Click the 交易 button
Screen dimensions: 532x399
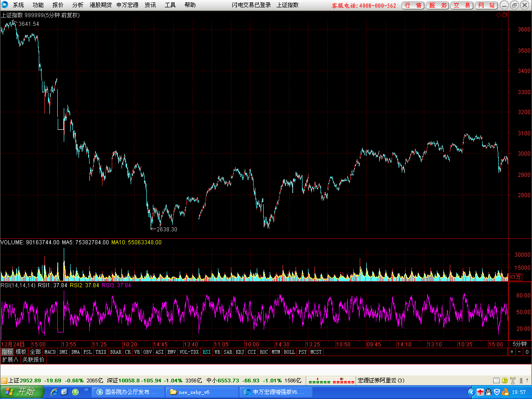tap(462, 5)
